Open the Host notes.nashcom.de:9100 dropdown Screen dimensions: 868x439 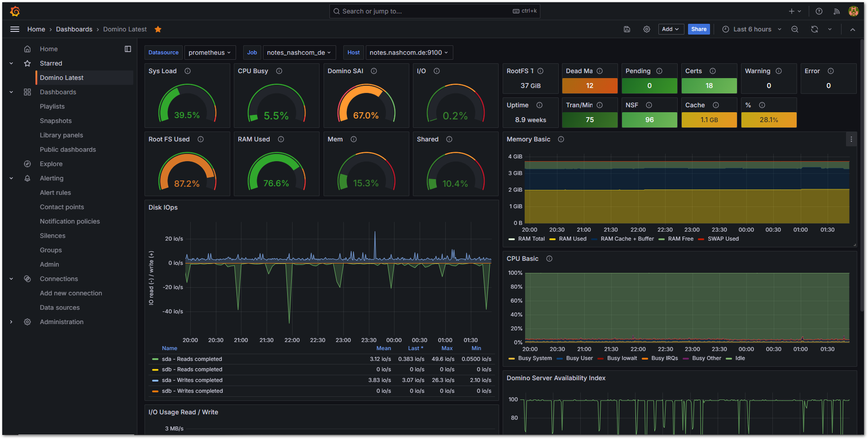coord(409,53)
